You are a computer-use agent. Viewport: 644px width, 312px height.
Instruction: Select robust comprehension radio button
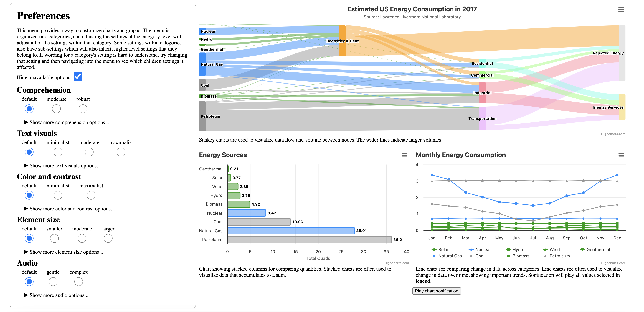83,109
